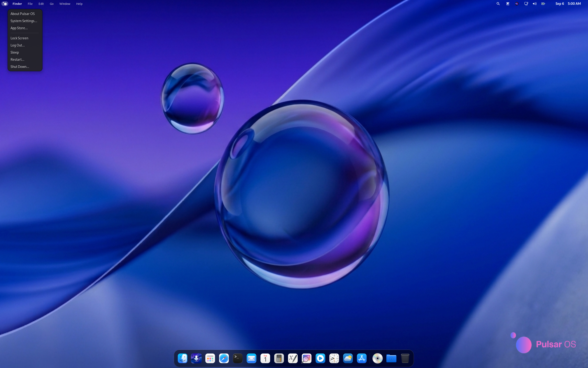Open the Clock app in dock
This screenshot has height=368, width=588.
point(334,358)
